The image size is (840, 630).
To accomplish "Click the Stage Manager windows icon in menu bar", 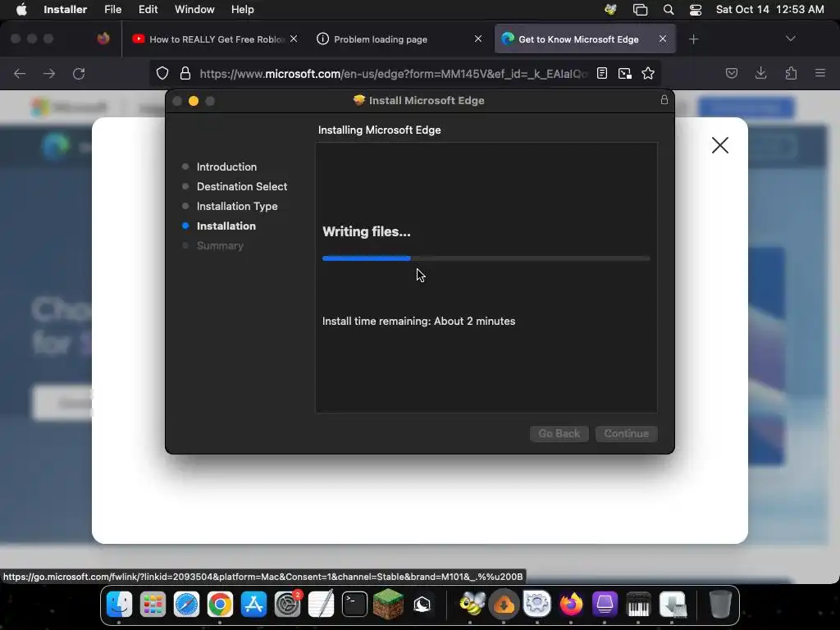I will 640,10.
